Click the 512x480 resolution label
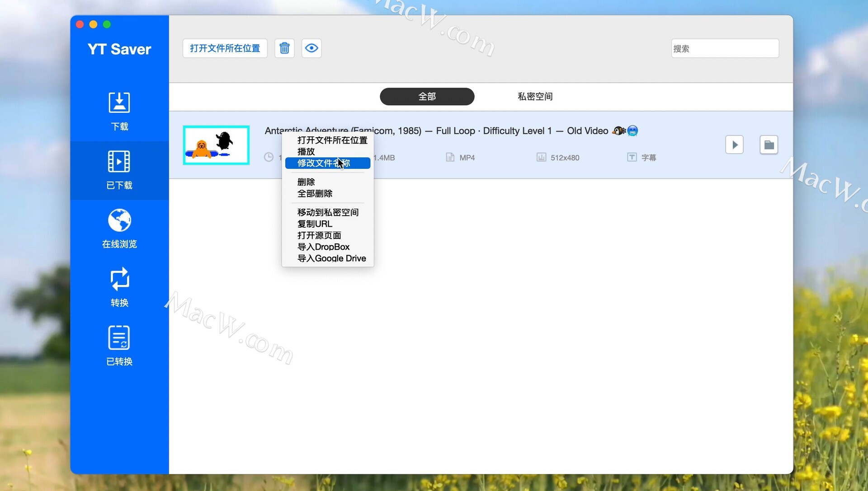The height and width of the screenshot is (491, 868). pyautogui.click(x=565, y=158)
